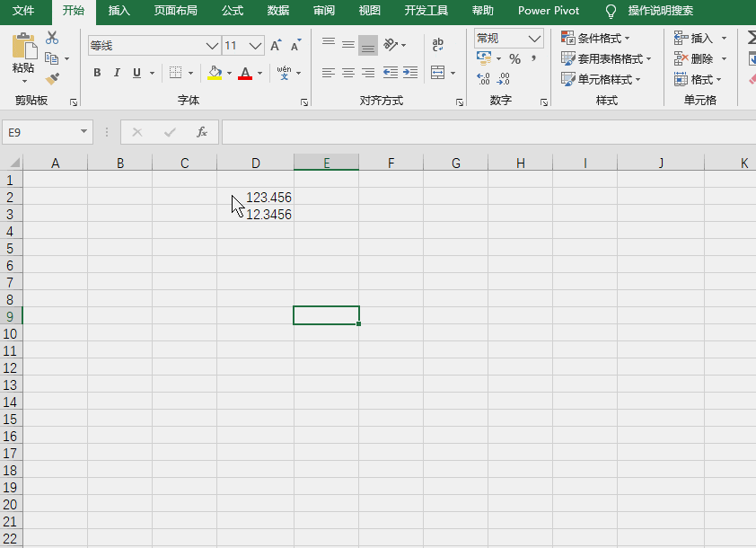This screenshot has width=756, height=548.
Task: Toggle Bold formatting
Action: tap(97, 73)
